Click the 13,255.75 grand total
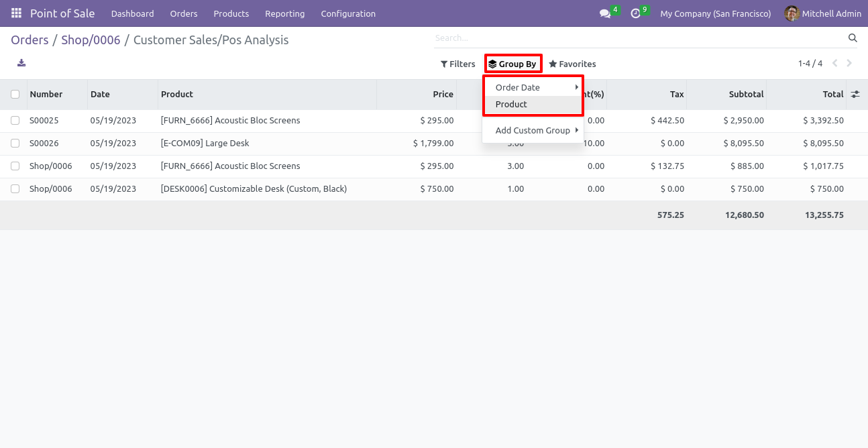The width and height of the screenshot is (868, 448). tap(824, 215)
